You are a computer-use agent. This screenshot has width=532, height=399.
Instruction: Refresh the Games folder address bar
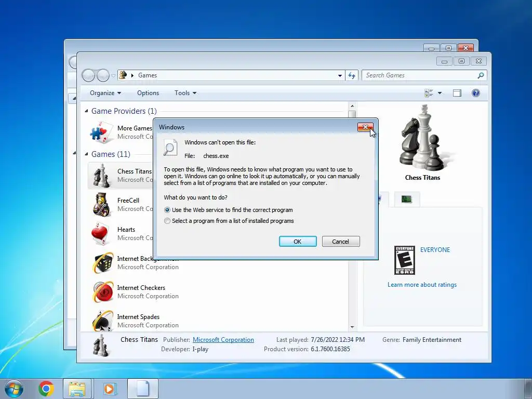[352, 75]
